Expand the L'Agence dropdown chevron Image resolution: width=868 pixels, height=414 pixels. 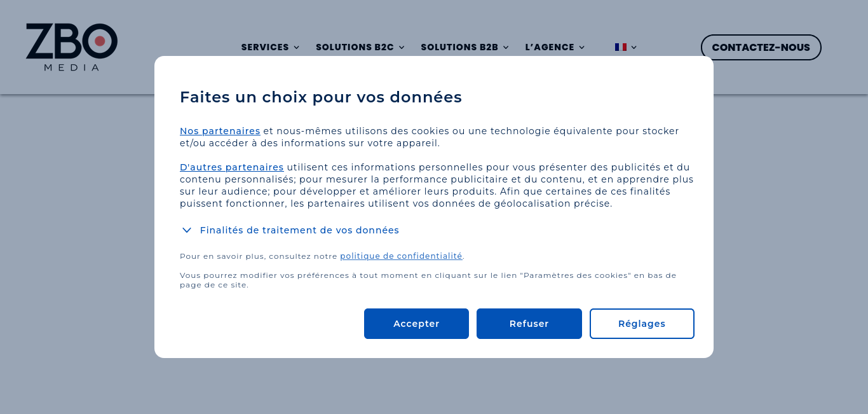[581, 48]
